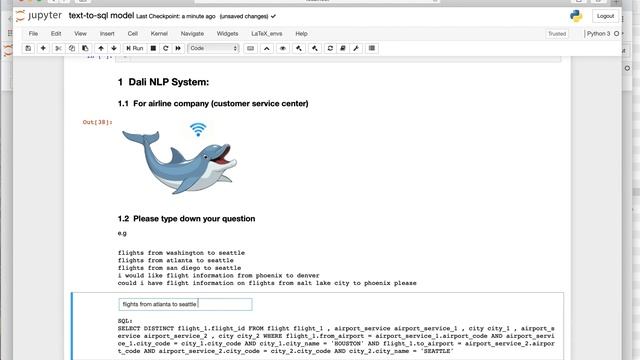The width and height of the screenshot is (640, 360).
Task: Open the Insert menu
Action: 107,33
